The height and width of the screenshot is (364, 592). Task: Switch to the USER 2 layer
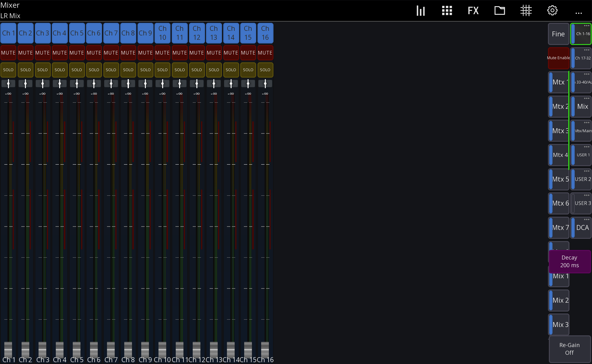(x=581, y=180)
